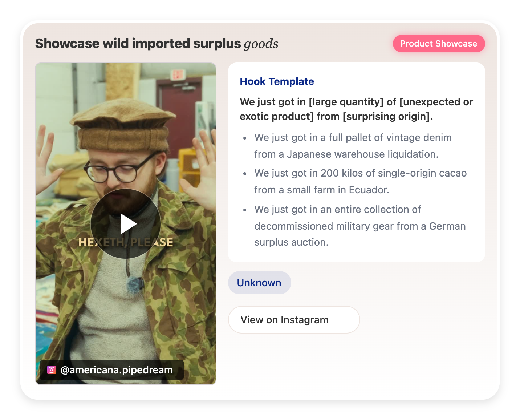
Task: Click the title Showcase wild imported surplus goods
Action: [138, 43]
